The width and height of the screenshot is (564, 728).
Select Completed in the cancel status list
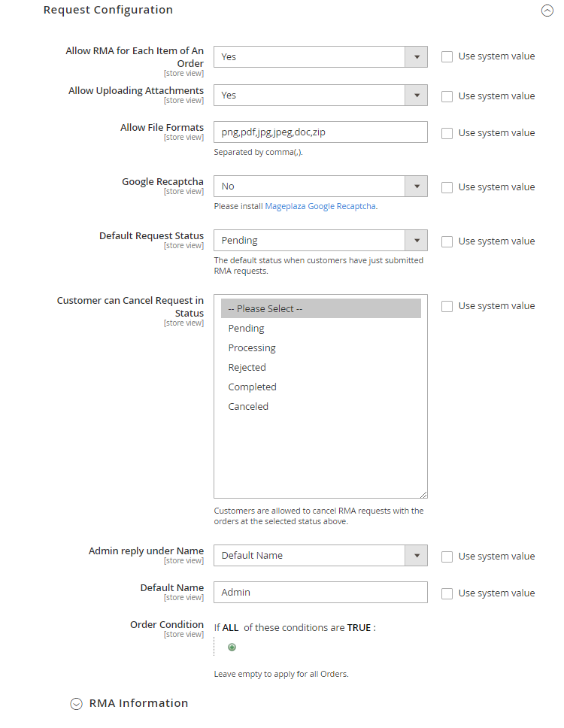click(253, 387)
